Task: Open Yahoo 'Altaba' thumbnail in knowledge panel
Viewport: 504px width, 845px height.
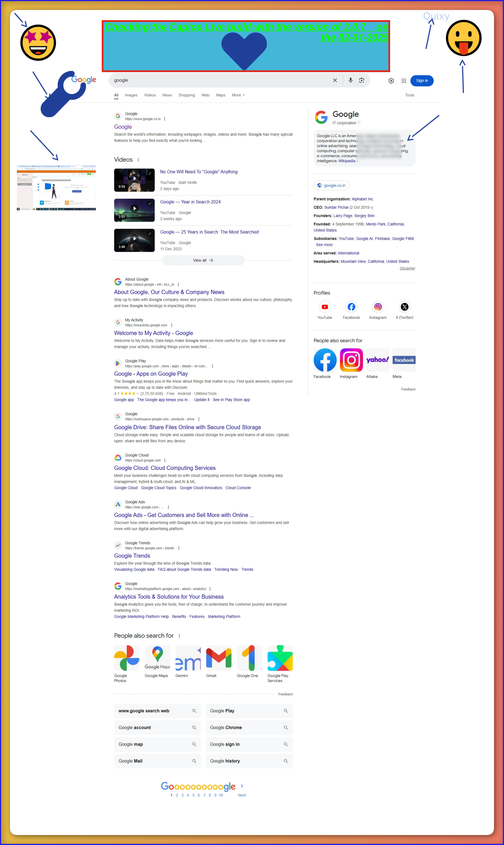Action: point(378,360)
